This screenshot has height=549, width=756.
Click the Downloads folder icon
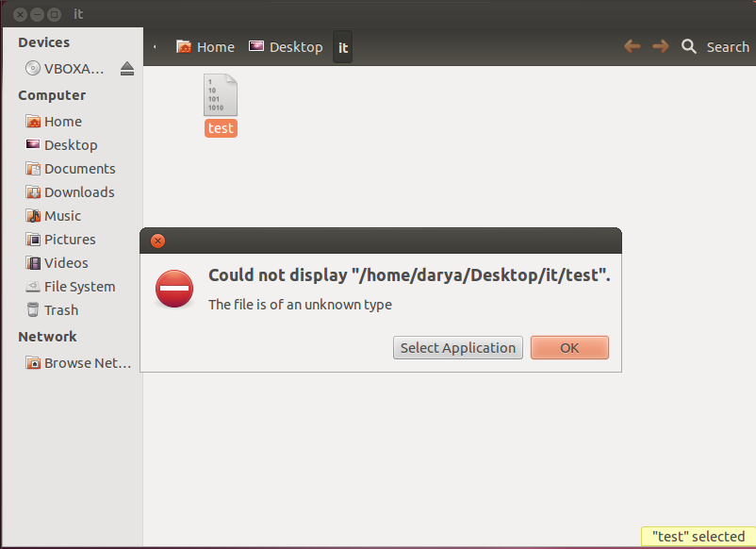[x=33, y=192]
